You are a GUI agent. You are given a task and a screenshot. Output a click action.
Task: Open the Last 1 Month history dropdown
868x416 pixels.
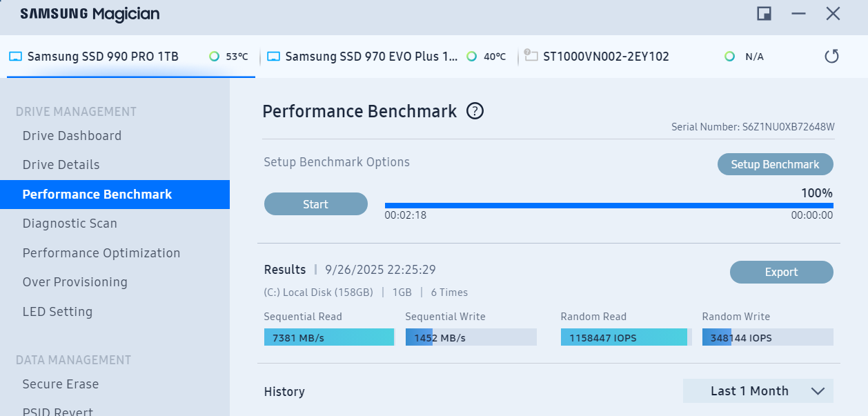[x=758, y=391]
